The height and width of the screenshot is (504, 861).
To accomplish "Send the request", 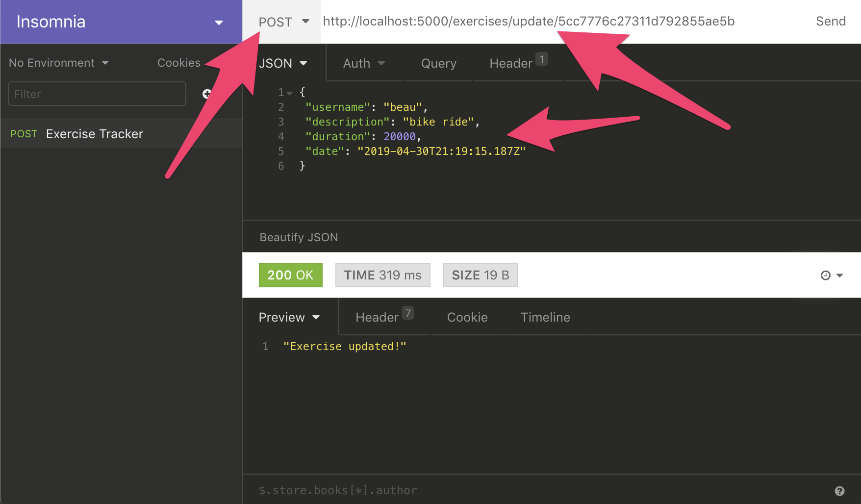I will [x=830, y=21].
